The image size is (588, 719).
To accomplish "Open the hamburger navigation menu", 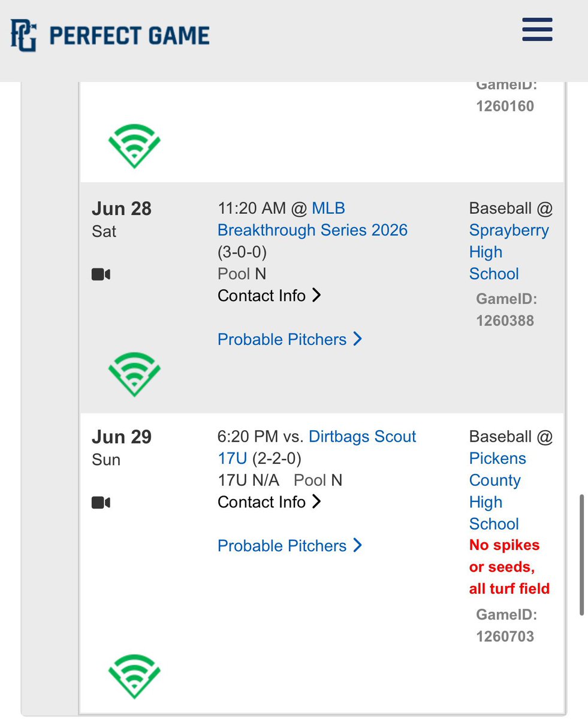I will click(x=537, y=29).
